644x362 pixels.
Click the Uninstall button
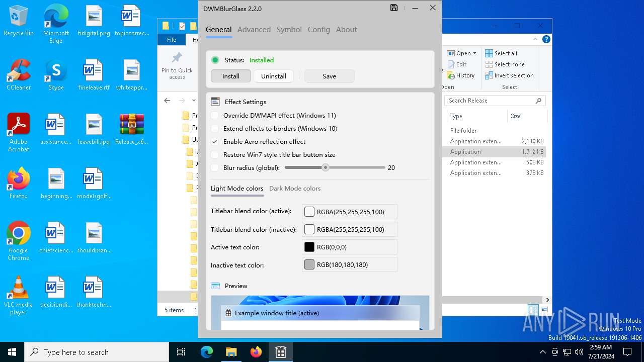pyautogui.click(x=274, y=76)
